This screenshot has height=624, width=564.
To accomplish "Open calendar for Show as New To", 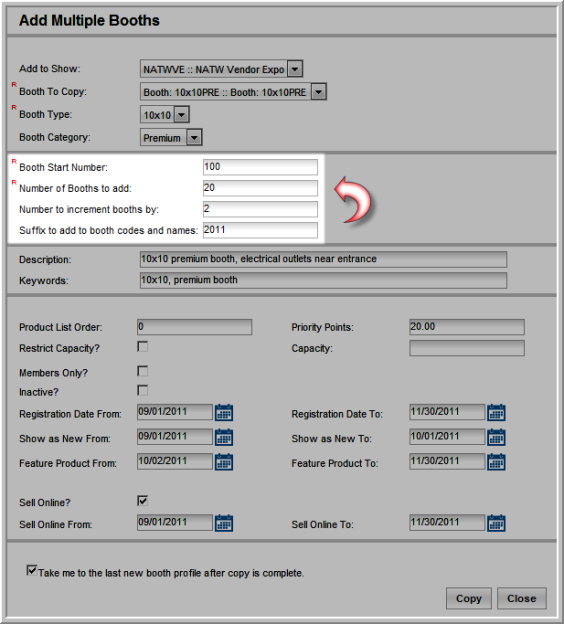I will (496, 437).
